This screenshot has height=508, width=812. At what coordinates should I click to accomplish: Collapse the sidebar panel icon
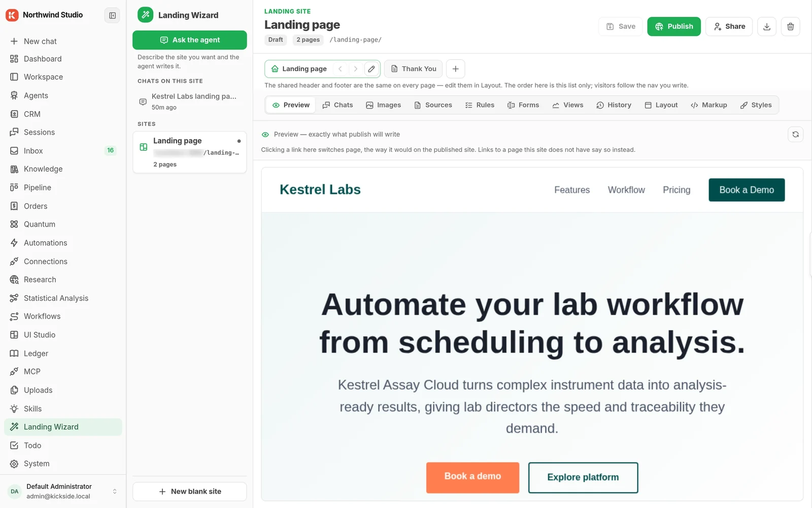click(x=112, y=15)
